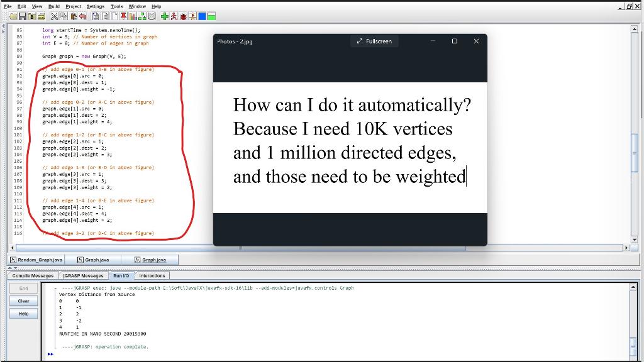Click the image text in Photos viewer
The image size is (644, 362).
[352, 141]
